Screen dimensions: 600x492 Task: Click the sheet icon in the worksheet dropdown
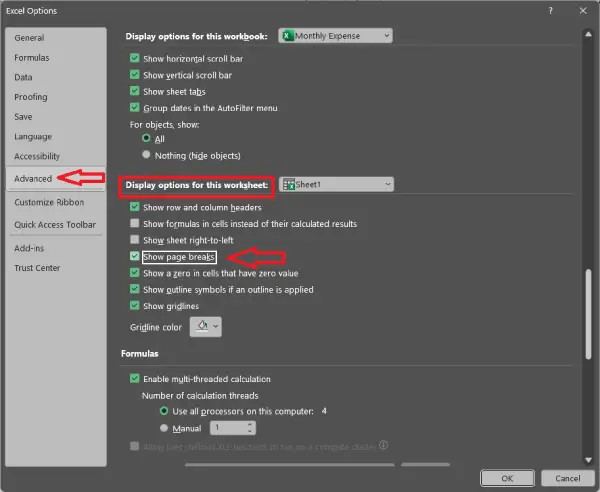click(289, 184)
